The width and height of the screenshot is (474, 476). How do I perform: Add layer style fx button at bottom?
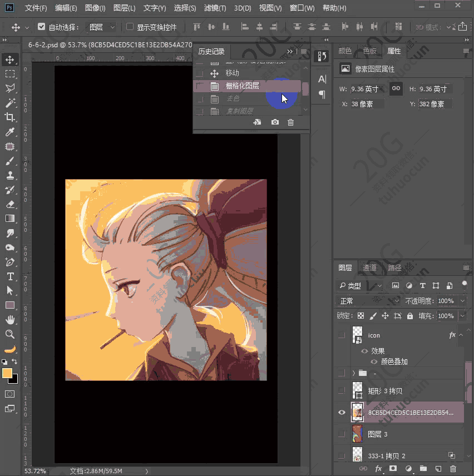[378, 469]
